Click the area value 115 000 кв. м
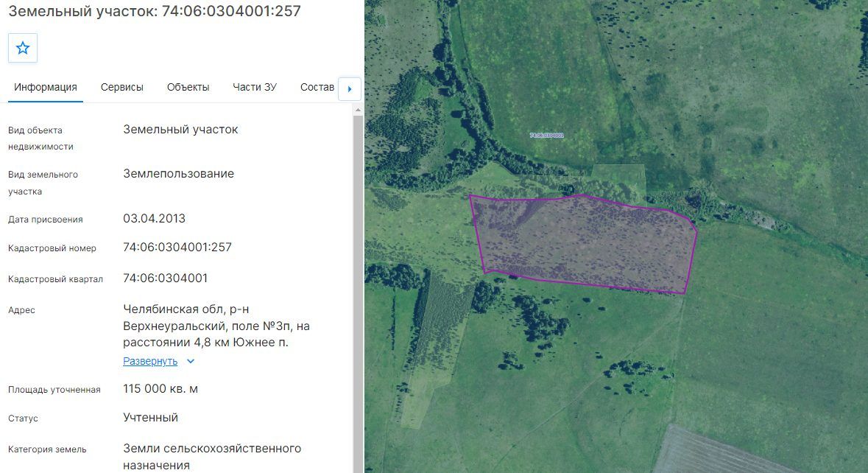 [x=160, y=389]
